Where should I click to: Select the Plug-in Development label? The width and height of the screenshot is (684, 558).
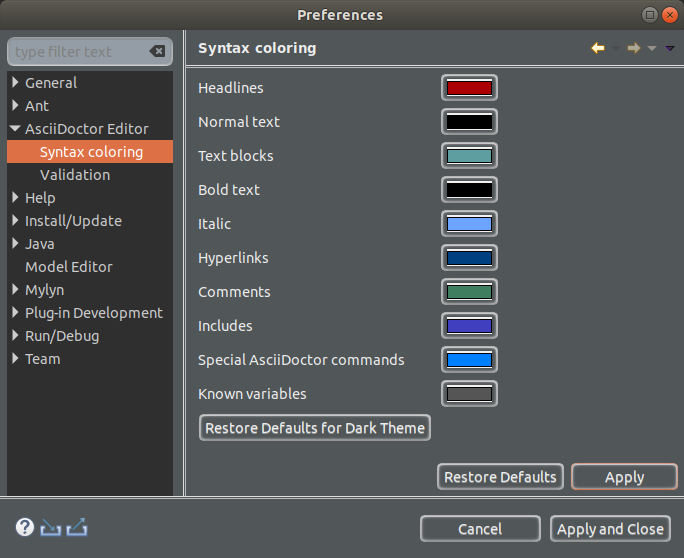pos(94,313)
